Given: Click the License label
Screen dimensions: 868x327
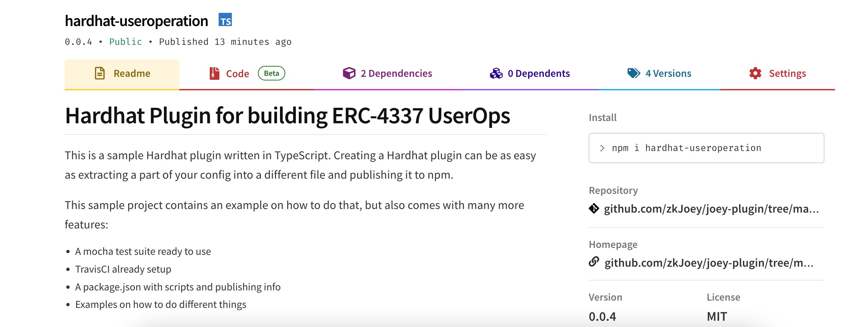Looking at the screenshot, I should coord(724,297).
